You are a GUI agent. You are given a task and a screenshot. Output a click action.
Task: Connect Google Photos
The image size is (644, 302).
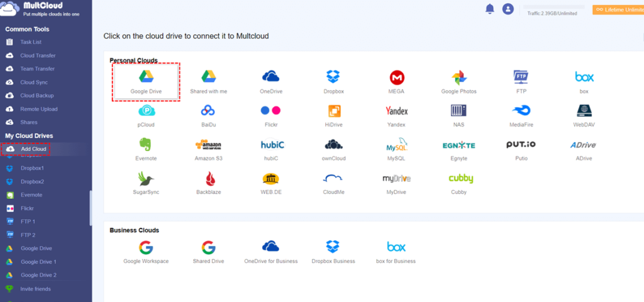tap(458, 82)
